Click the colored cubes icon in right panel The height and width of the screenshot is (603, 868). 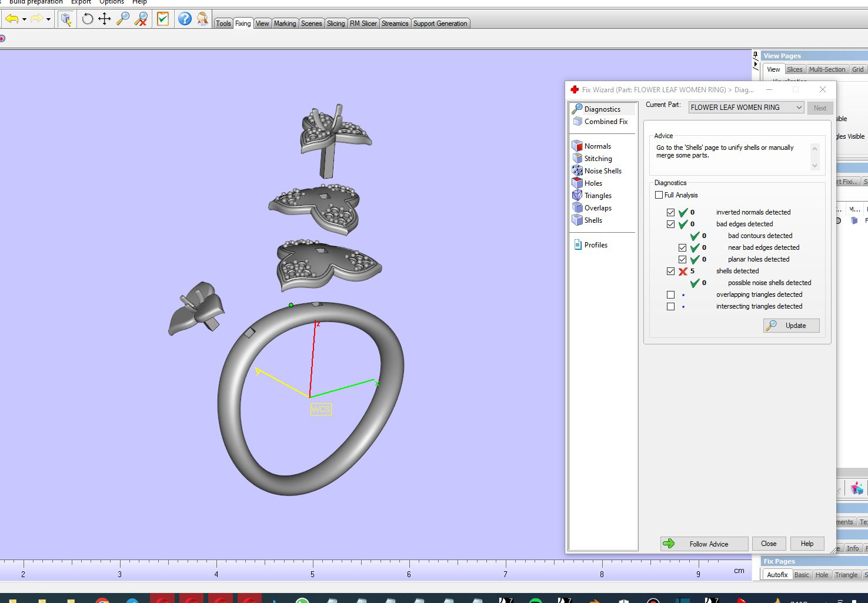tap(857, 488)
